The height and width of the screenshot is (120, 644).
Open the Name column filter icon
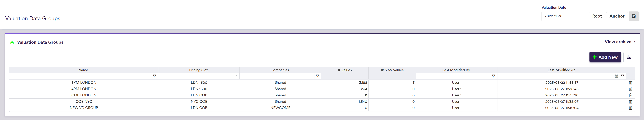[x=154, y=76]
